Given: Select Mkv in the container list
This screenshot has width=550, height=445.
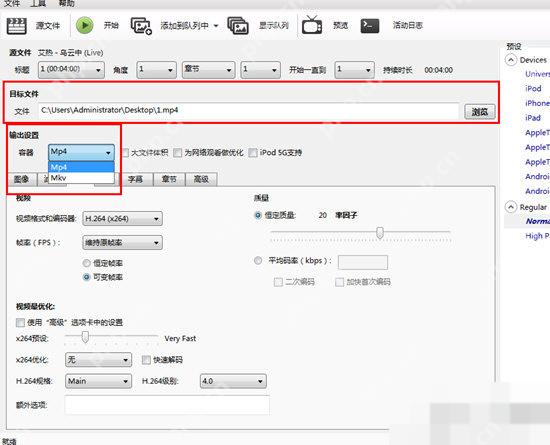Looking at the screenshot, I should (x=81, y=178).
